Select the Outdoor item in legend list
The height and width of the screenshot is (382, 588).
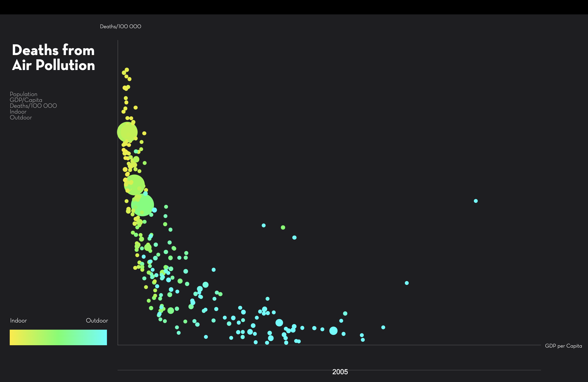tap(21, 118)
